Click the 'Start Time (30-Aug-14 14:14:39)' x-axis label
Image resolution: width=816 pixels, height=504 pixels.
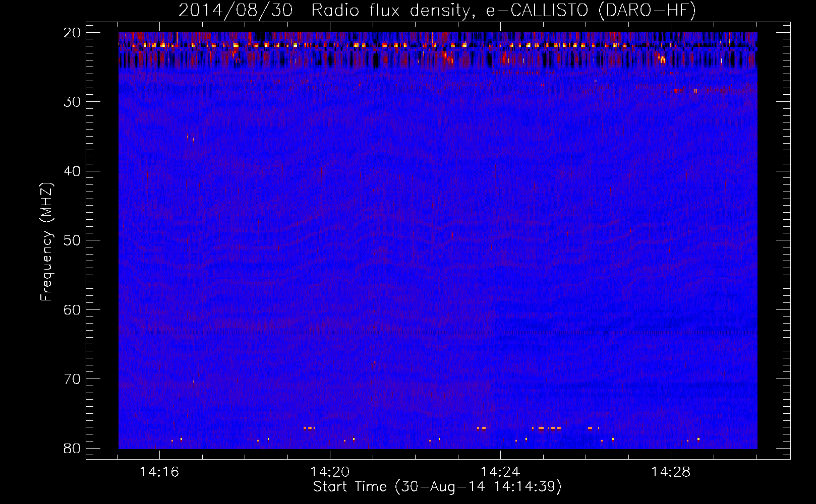(x=437, y=487)
